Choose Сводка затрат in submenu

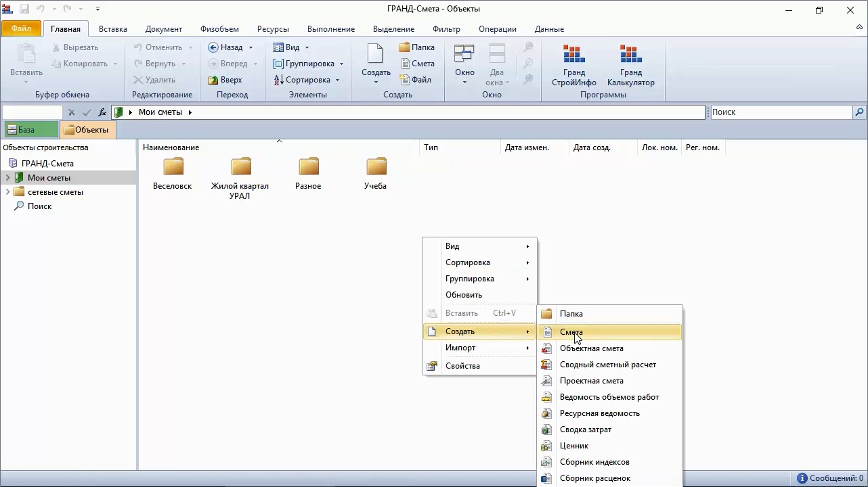coord(609,430)
